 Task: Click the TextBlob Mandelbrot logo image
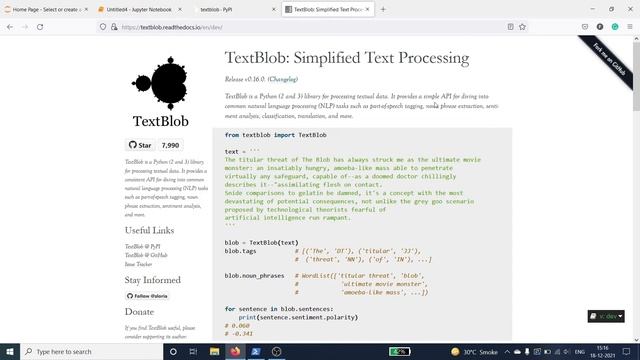(x=160, y=83)
